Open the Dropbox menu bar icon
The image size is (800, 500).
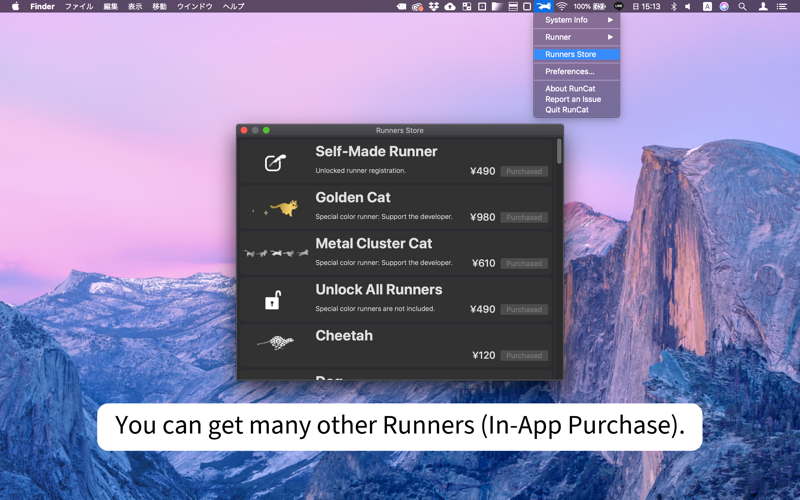pyautogui.click(x=434, y=6)
